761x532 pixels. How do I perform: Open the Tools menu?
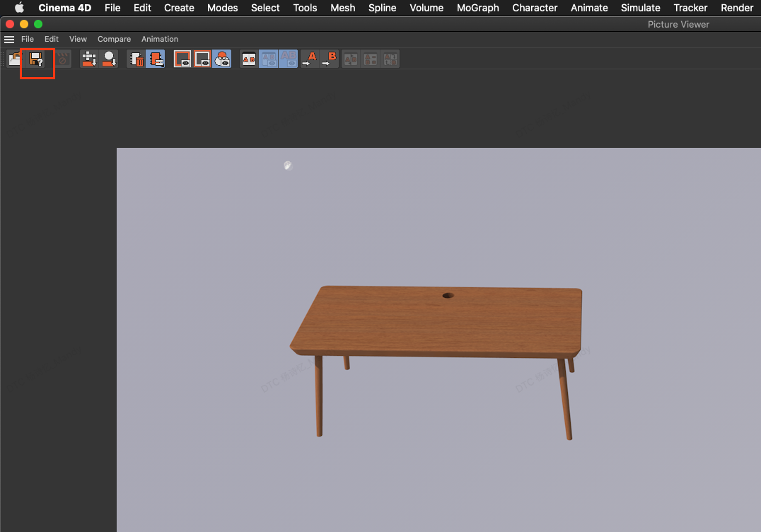(x=305, y=8)
